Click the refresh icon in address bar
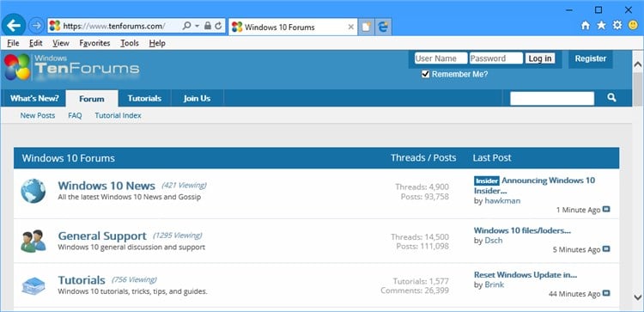This screenshot has width=644, height=312. 218,26
